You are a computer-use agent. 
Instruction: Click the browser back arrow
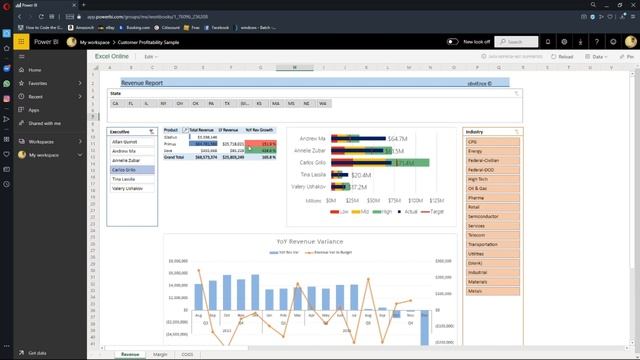[x=19, y=17]
